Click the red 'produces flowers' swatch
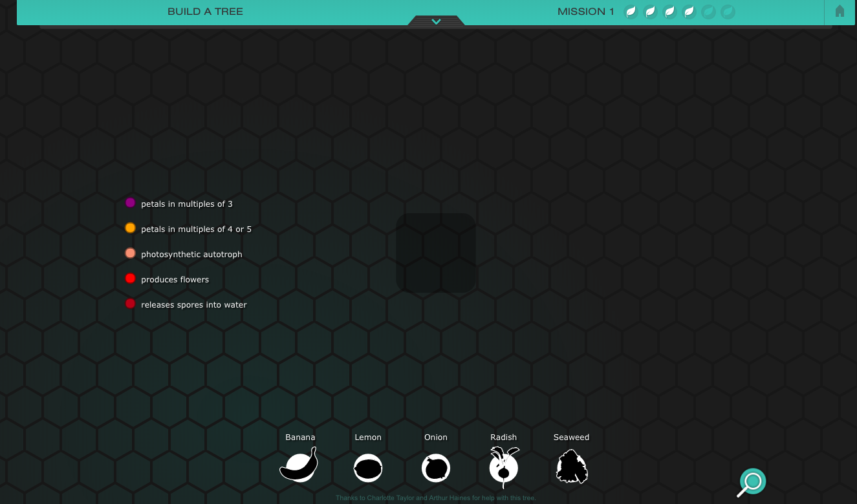857x504 pixels. click(x=131, y=278)
